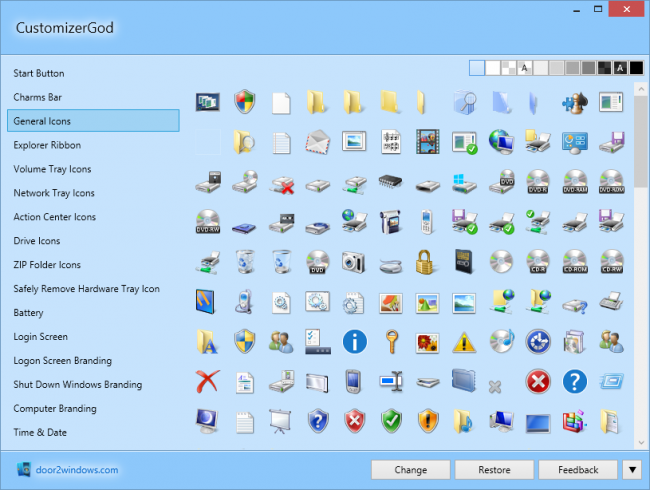Switch to Network Tray Icons
650x490 pixels.
pyautogui.click(x=54, y=193)
